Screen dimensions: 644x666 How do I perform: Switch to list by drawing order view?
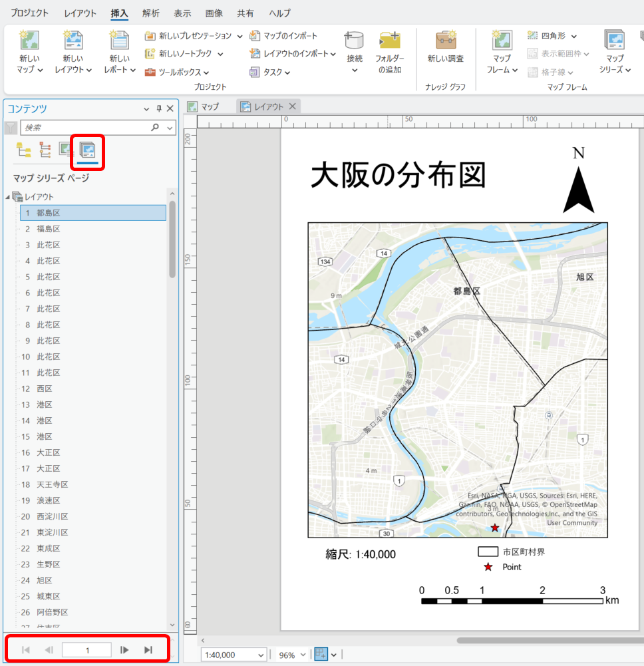click(24, 150)
